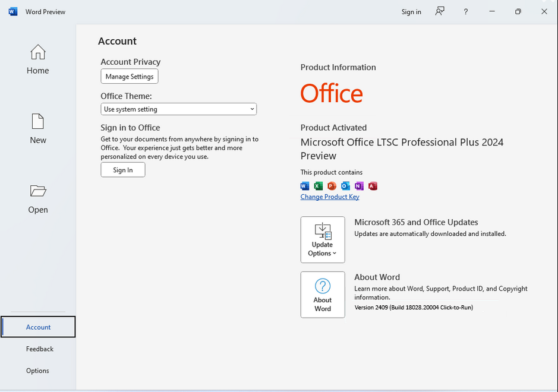Screen dimensions: 558x392
Task: Expand the Office Theme combo box
Action: [x=179, y=109]
